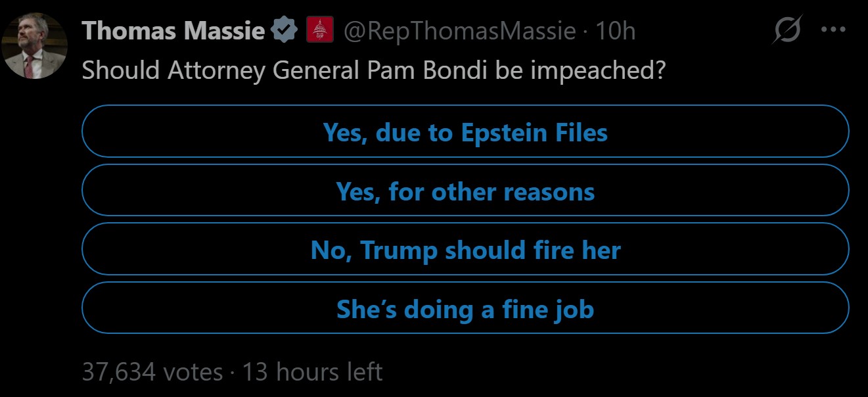Cast vote for the Epstein Files answer
The width and height of the screenshot is (868, 397).
point(465,132)
